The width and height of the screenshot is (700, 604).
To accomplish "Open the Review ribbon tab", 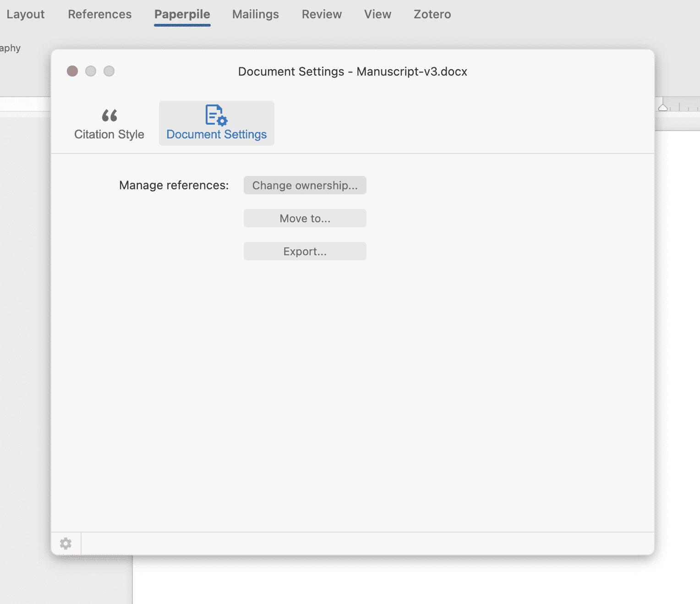I will point(322,14).
